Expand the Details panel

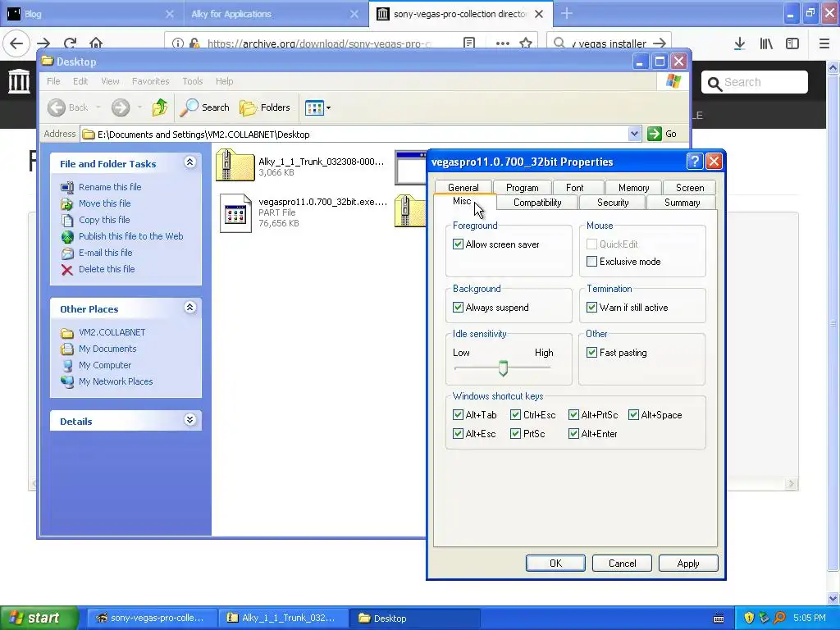point(189,420)
